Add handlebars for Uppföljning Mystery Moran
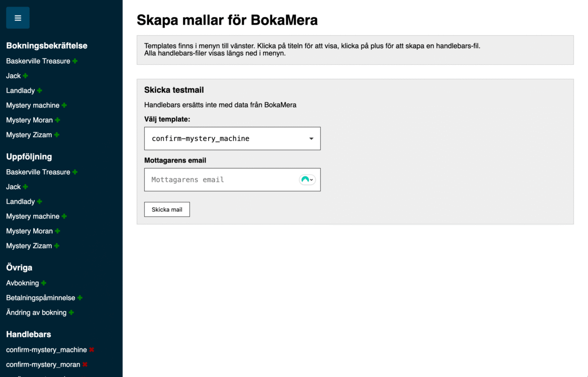 57,231
